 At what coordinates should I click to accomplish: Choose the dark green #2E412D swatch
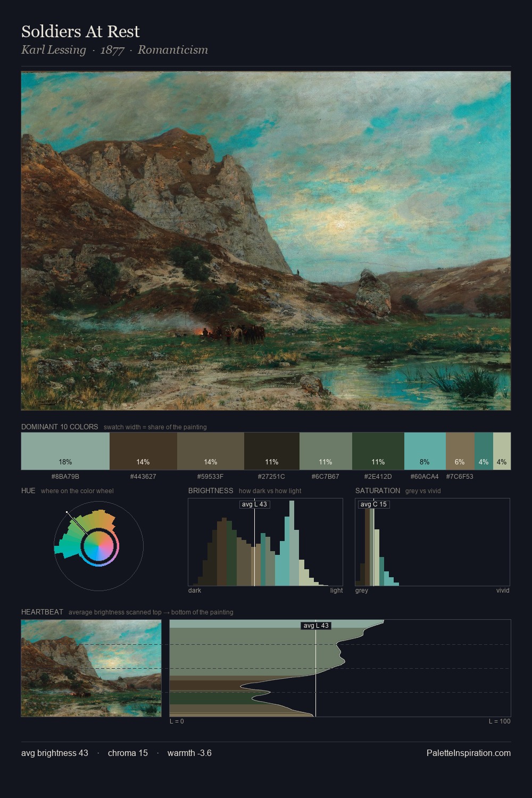378,451
